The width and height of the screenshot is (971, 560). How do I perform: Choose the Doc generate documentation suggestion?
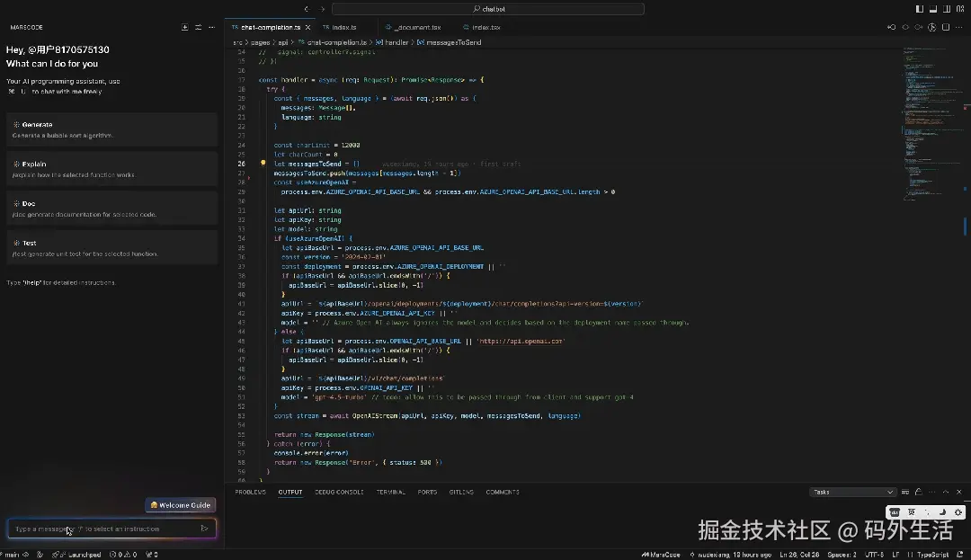(111, 209)
